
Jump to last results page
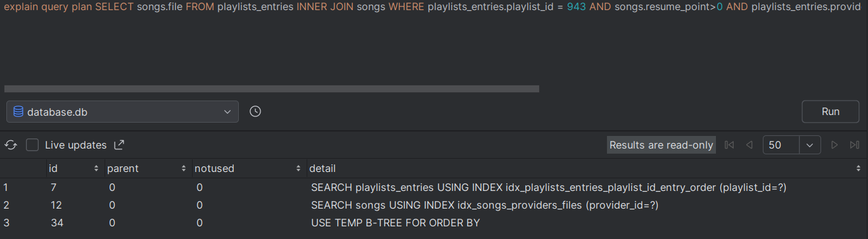click(854, 145)
